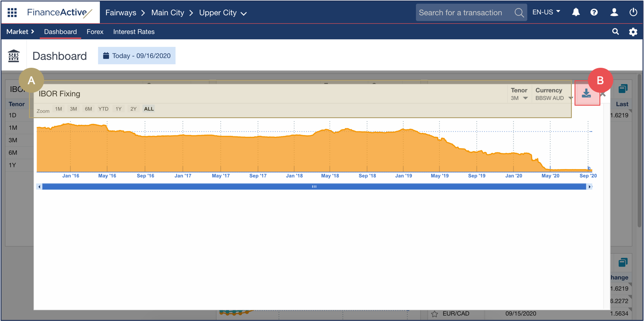Download the IBOR Fixing chart data
644x321 pixels.
[587, 94]
